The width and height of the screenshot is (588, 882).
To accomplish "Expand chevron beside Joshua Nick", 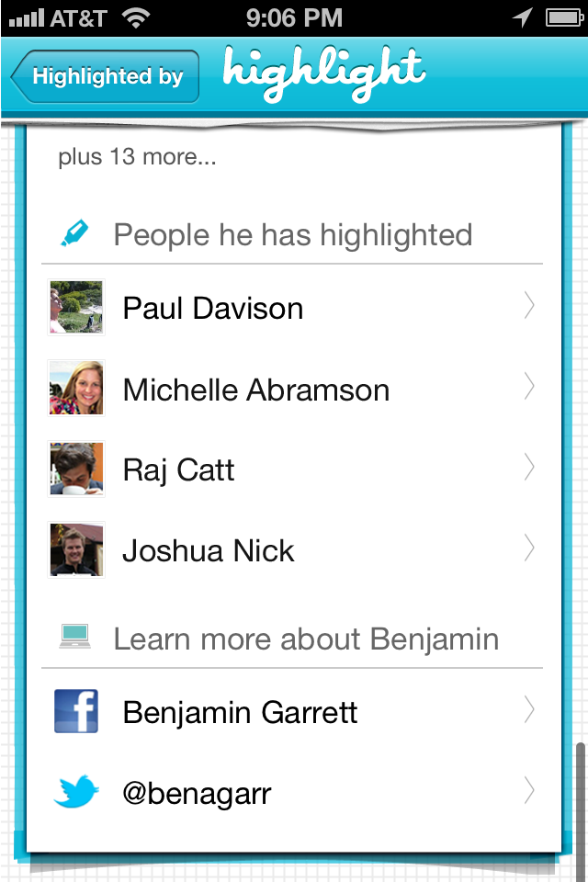I will 528,548.
